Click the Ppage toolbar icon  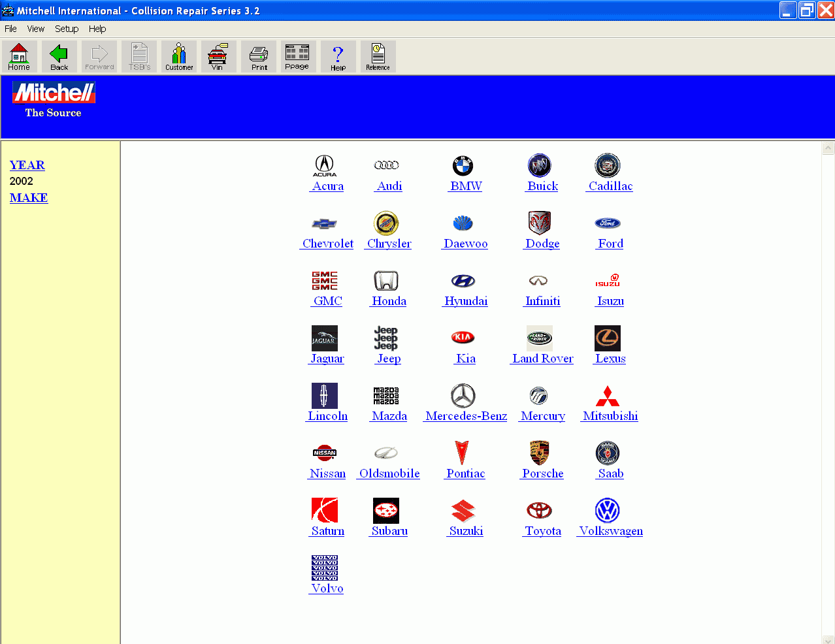(298, 57)
